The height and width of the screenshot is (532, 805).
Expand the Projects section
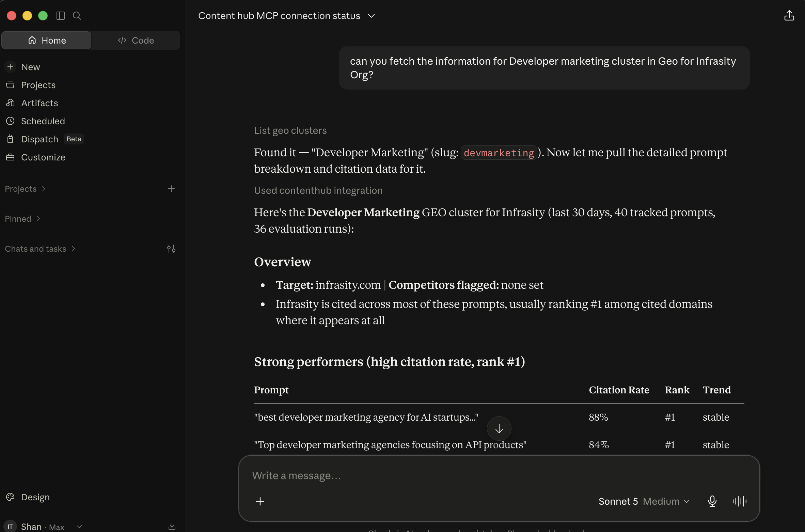[25, 189]
